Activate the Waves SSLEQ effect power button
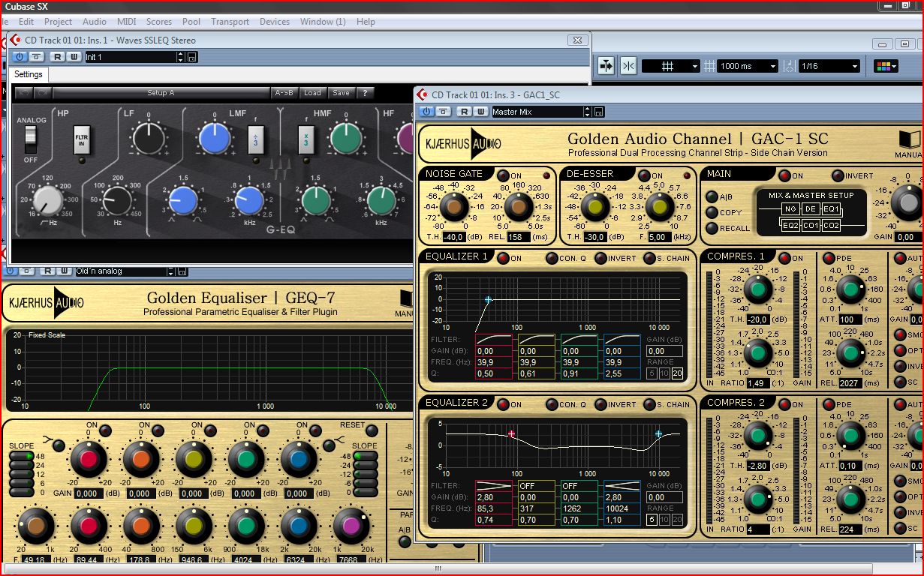This screenshot has width=924, height=576. click(20, 57)
